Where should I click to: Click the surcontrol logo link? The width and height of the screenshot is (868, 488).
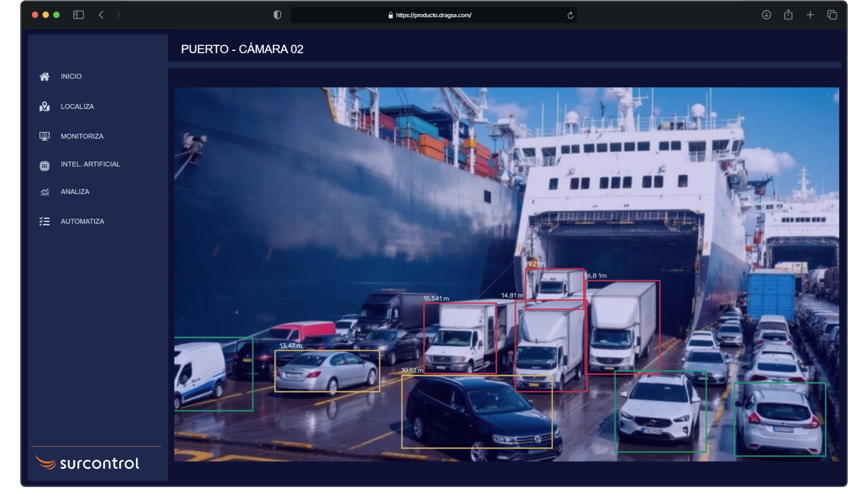[x=88, y=463]
